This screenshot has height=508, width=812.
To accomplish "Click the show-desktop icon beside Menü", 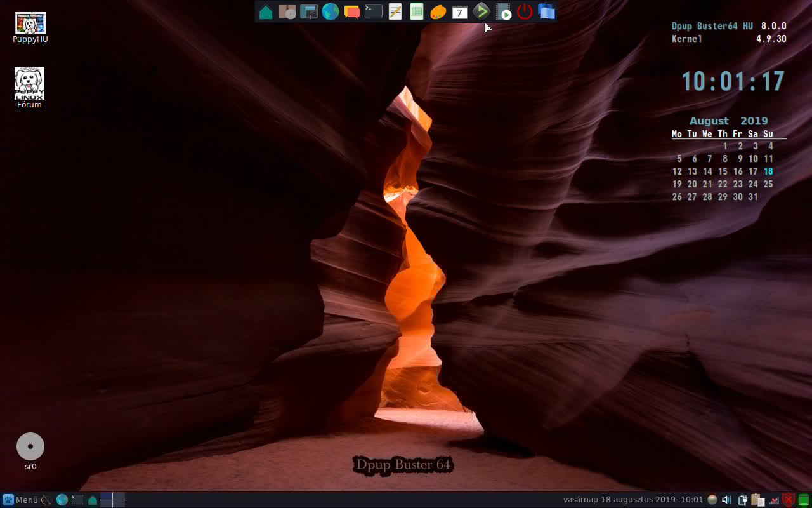I will tap(46, 500).
